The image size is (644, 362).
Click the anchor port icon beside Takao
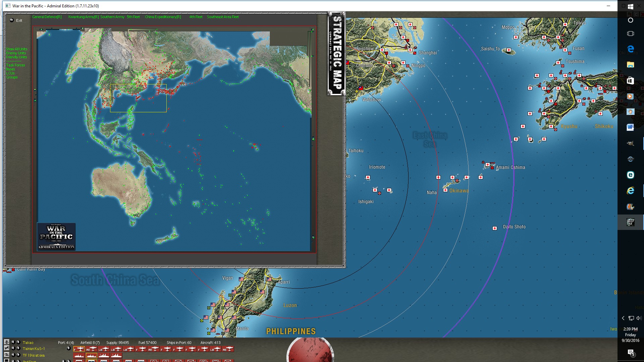[x=6, y=342]
